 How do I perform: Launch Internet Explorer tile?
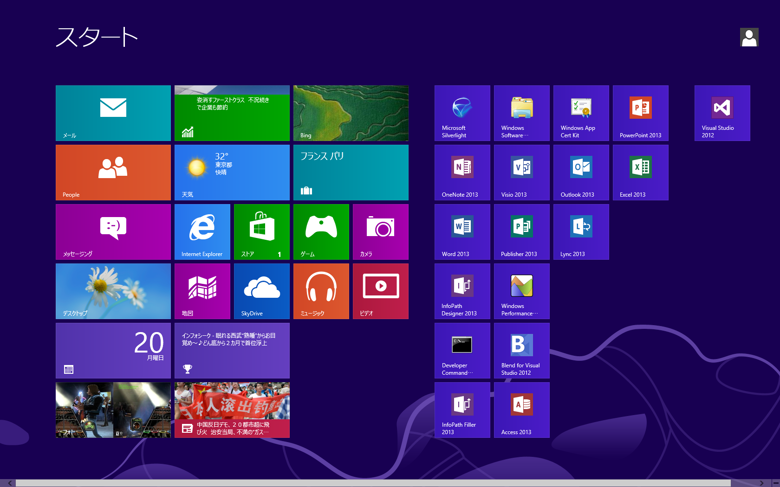tap(202, 232)
